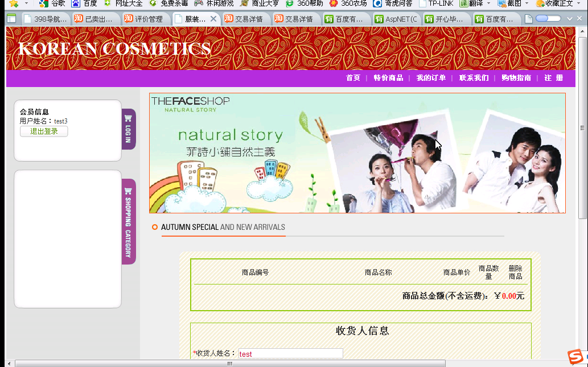Click the horizontal scrollbar thumb
This screenshot has width=588, height=367.
point(230,363)
